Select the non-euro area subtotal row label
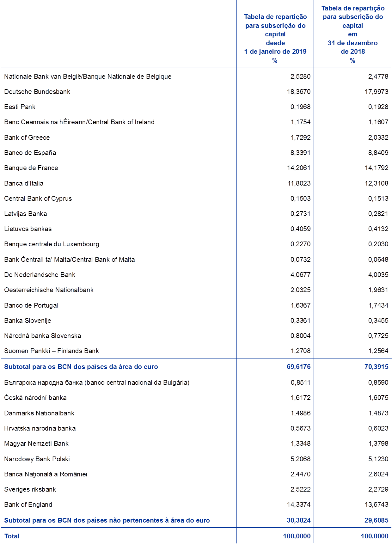Viewport: 392px width, 545px height. pos(107,520)
